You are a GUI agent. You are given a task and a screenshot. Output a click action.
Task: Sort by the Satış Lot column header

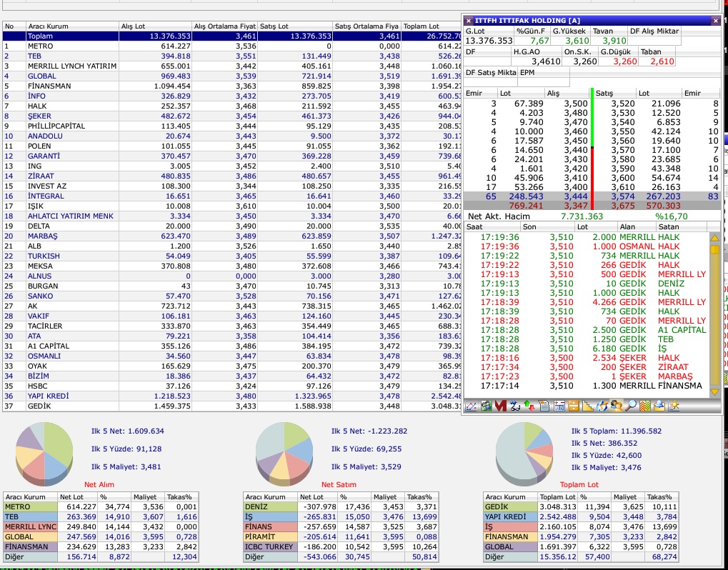(x=295, y=26)
